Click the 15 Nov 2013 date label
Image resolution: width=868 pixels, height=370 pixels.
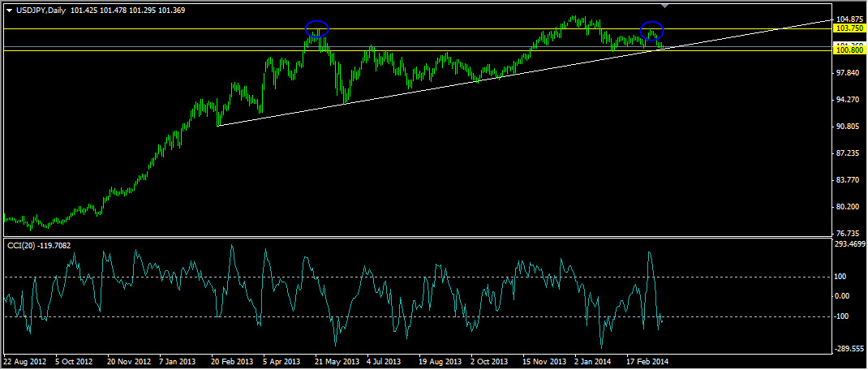(x=544, y=361)
